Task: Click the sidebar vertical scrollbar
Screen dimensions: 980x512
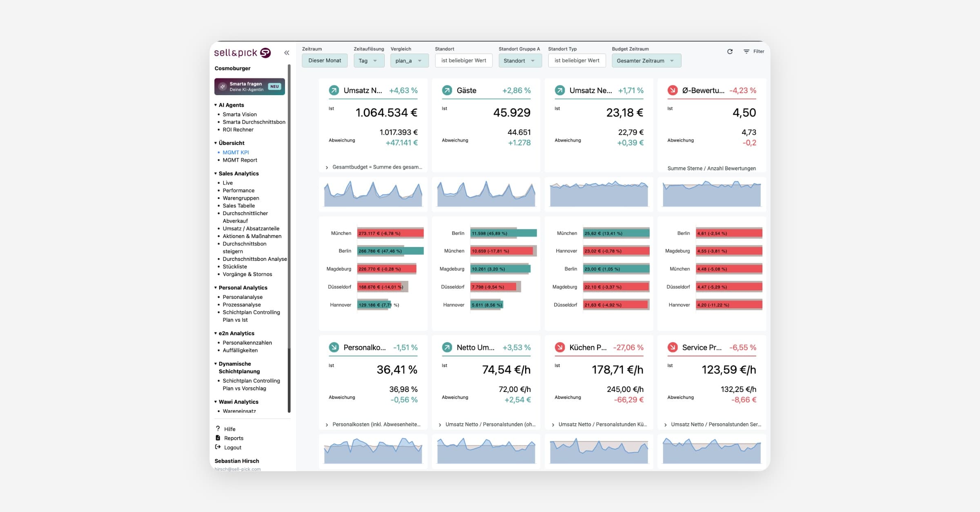Action: click(x=289, y=238)
